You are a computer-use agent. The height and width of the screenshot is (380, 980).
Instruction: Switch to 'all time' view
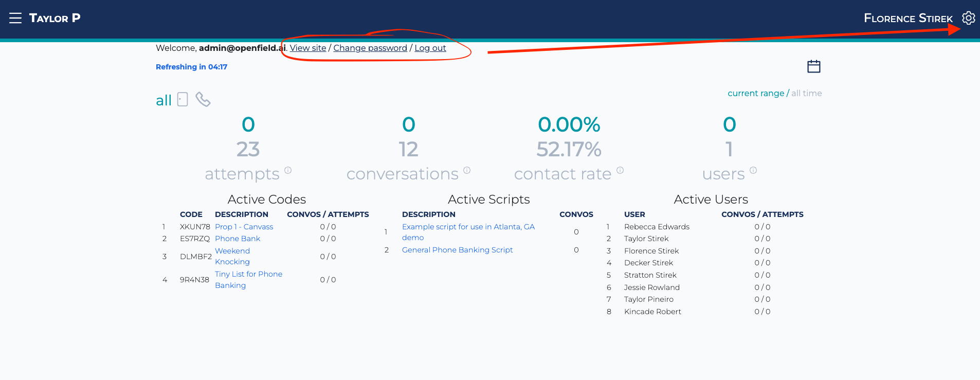806,93
